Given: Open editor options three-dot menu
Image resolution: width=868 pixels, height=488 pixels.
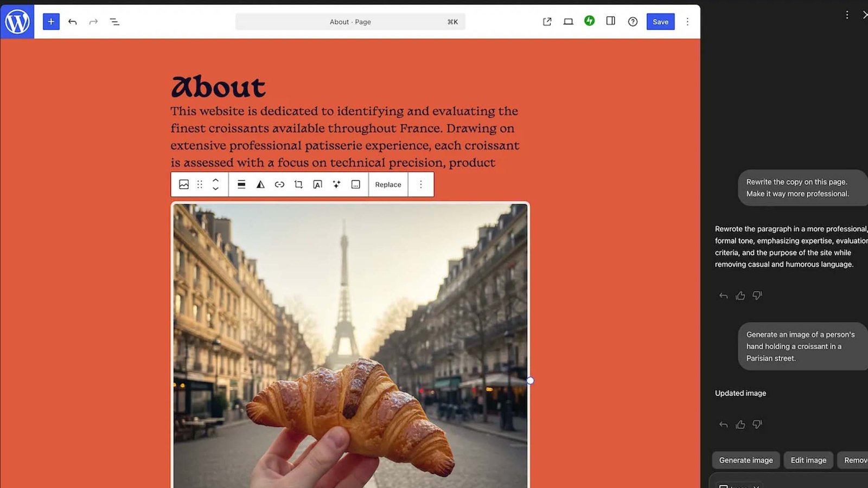Looking at the screenshot, I should tap(687, 22).
